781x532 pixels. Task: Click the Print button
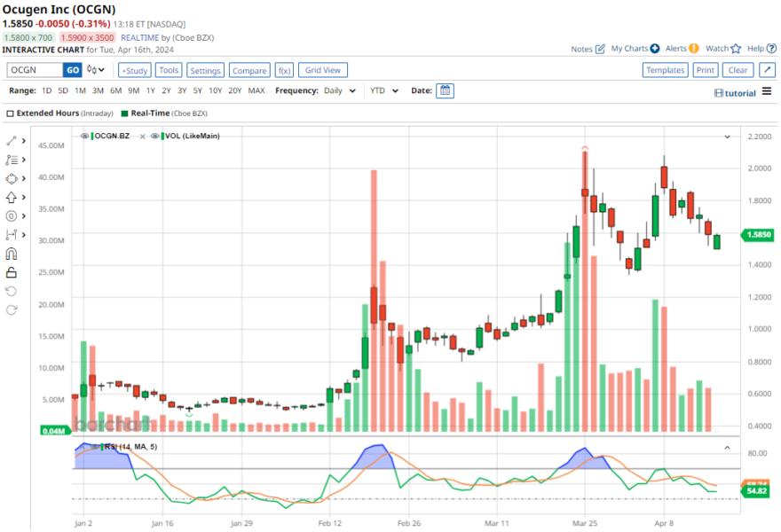706,70
